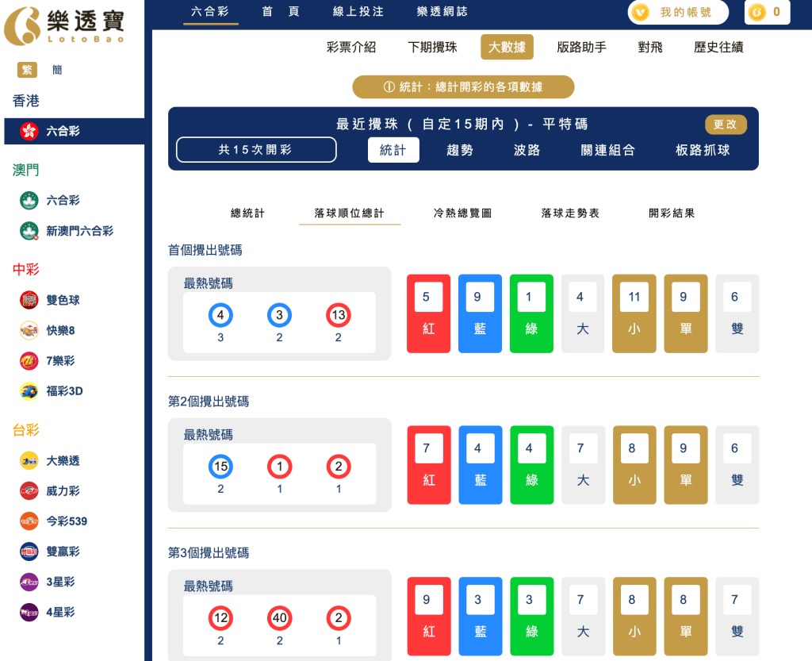Expand the 共15次開彩 period selector

click(255, 148)
